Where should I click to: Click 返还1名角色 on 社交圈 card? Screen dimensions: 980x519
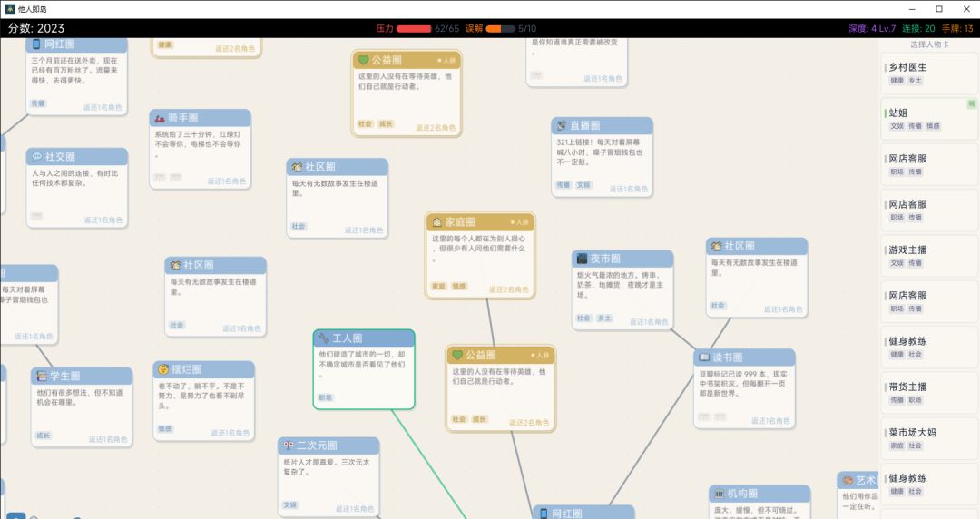pos(103,220)
